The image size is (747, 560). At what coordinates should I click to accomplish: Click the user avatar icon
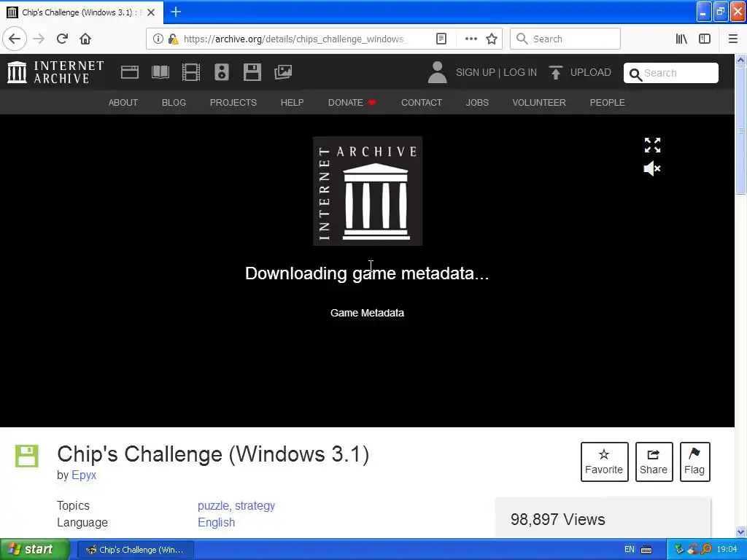pyautogui.click(x=437, y=72)
